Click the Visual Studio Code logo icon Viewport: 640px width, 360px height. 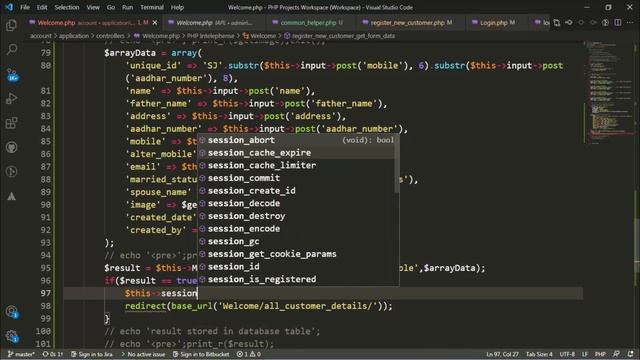[9, 7]
